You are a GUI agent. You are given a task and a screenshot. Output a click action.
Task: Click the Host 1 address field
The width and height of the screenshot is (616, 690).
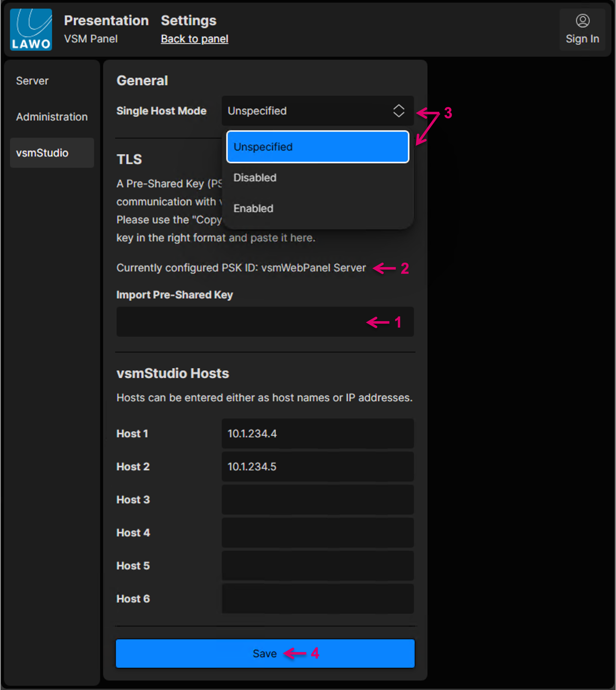point(317,434)
